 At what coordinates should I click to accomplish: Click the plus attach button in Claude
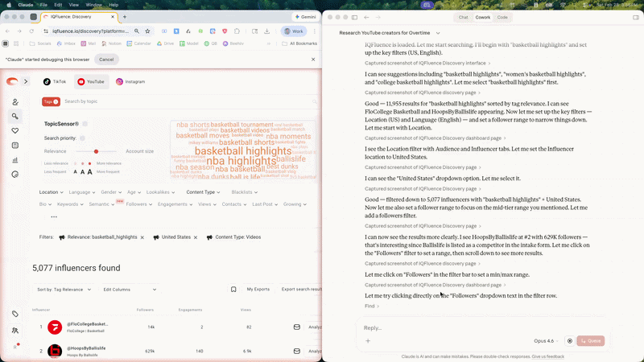[368, 340]
